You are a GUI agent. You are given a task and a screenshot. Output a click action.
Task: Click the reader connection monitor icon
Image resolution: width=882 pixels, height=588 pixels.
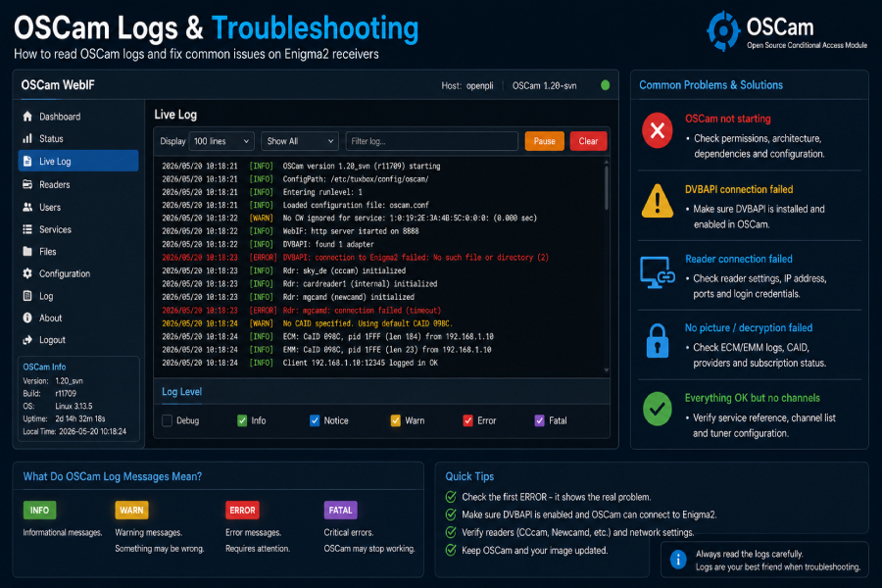coord(657,272)
